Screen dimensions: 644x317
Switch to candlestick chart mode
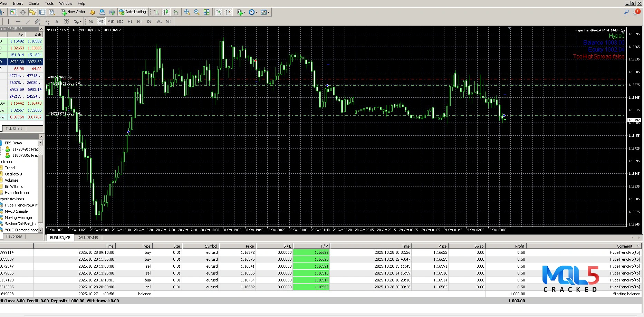[166, 12]
